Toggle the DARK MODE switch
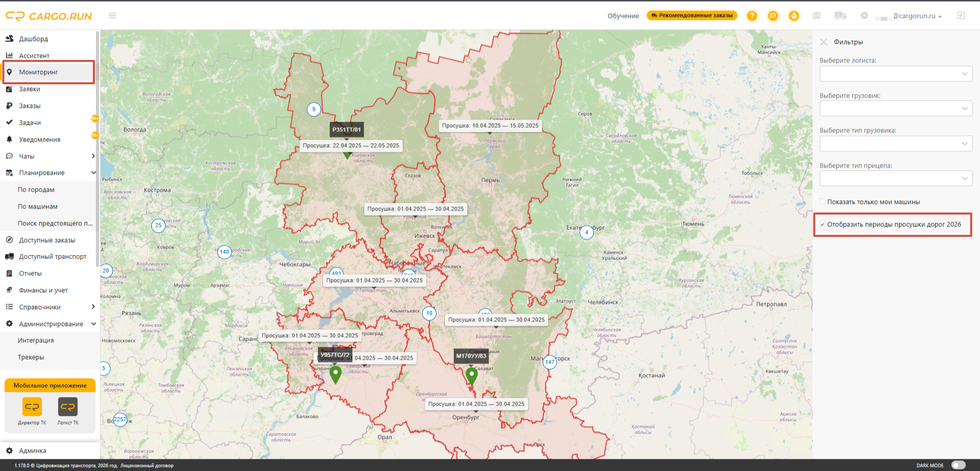Viewport: 980px width, 471px height. [x=959, y=465]
